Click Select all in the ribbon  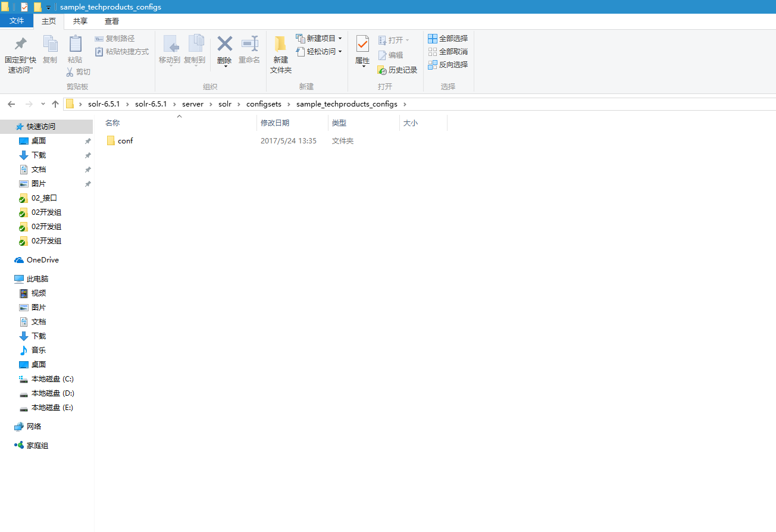point(448,39)
